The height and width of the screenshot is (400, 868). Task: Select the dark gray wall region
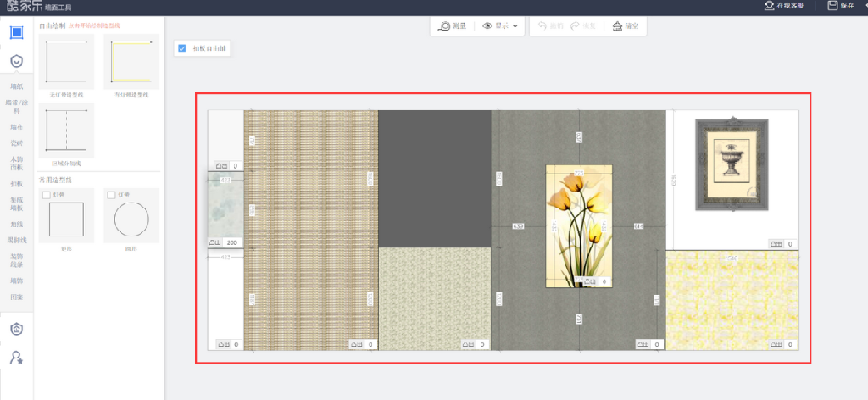point(435,178)
